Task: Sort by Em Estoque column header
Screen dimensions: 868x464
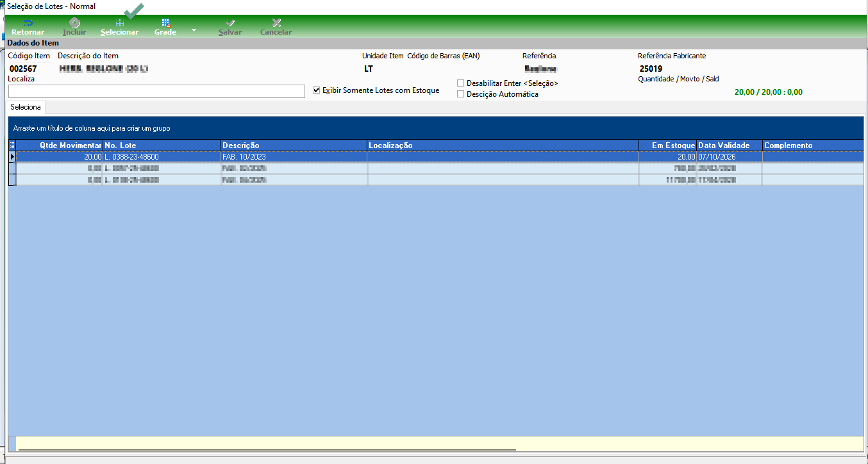Action: 668,145
